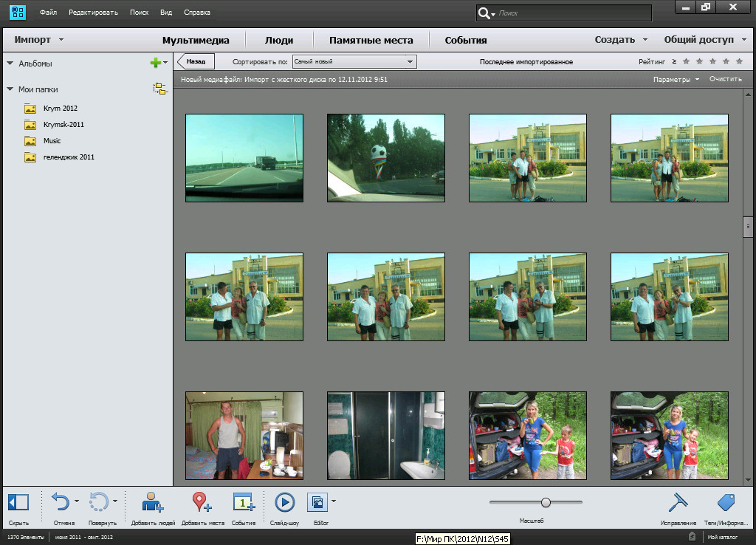
Task: Click the Rotate icon
Action: pos(98,503)
